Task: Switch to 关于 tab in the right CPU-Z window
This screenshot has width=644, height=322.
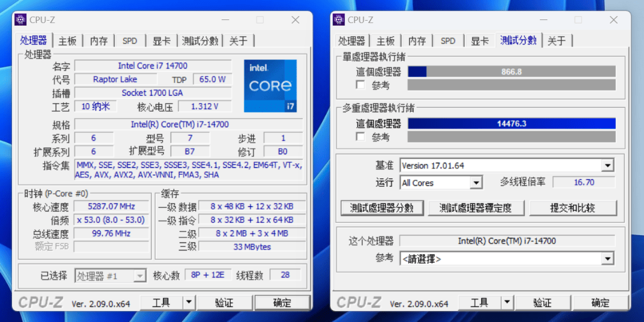Action: (557, 41)
